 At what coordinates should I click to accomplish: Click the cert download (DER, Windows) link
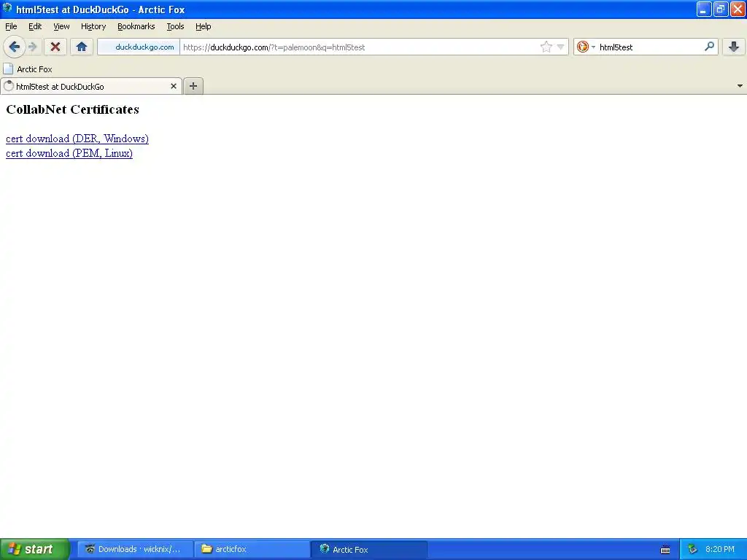coord(77,139)
